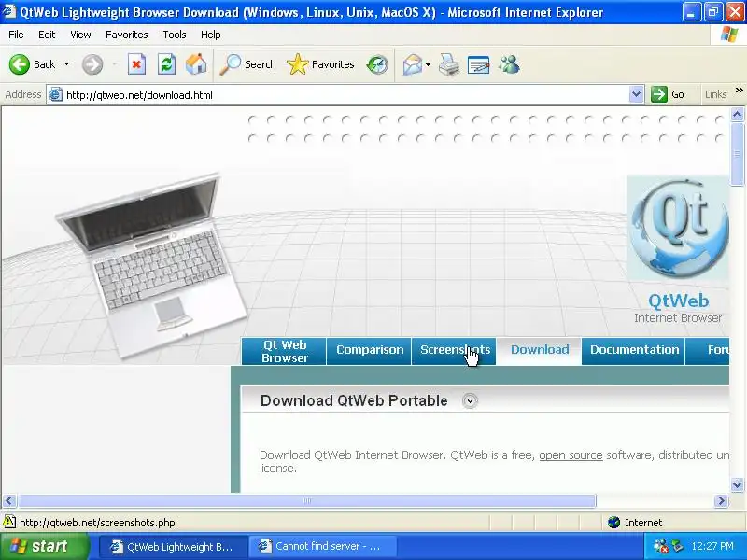Click the Edit page toolbar icon

[x=479, y=64]
